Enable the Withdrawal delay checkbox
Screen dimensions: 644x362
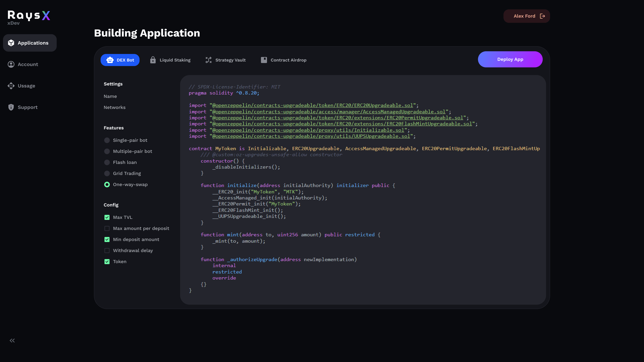pyautogui.click(x=107, y=251)
